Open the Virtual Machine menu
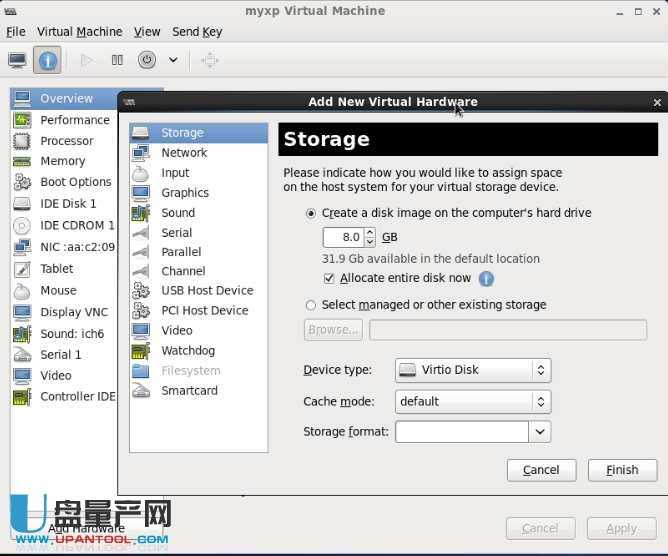The height and width of the screenshot is (556, 668). [x=80, y=32]
